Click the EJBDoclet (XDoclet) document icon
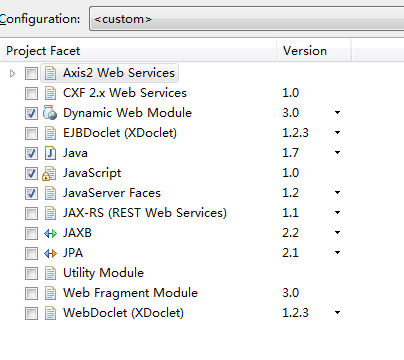 pos(50,133)
